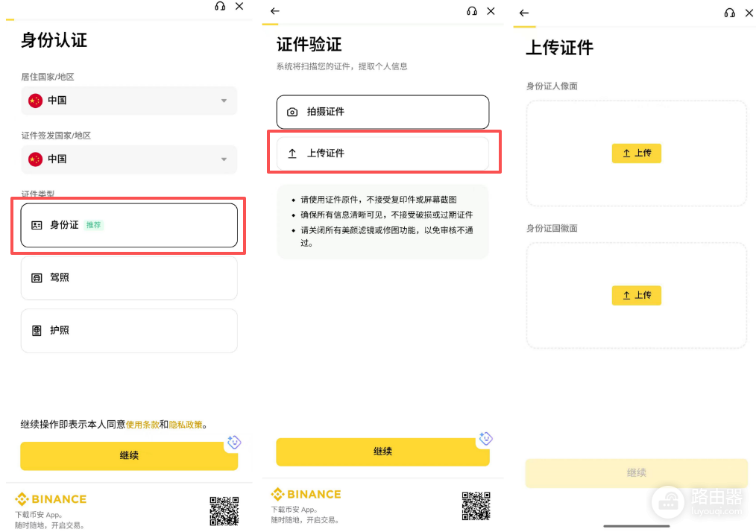The height and width of the screenshot is (532, 756).
Task: Click China flag icon in 证件签发国家/地区 field
Action: pos(35,159)
